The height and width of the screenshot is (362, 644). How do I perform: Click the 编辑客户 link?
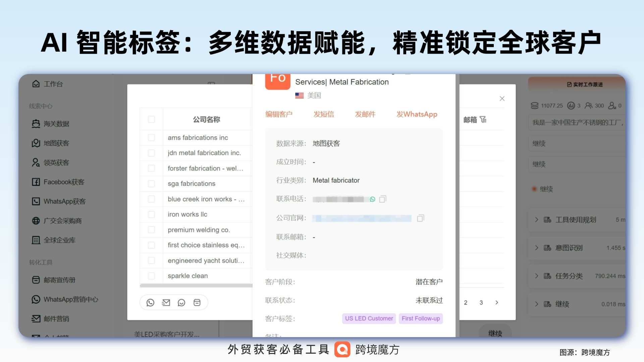point(279,114)
